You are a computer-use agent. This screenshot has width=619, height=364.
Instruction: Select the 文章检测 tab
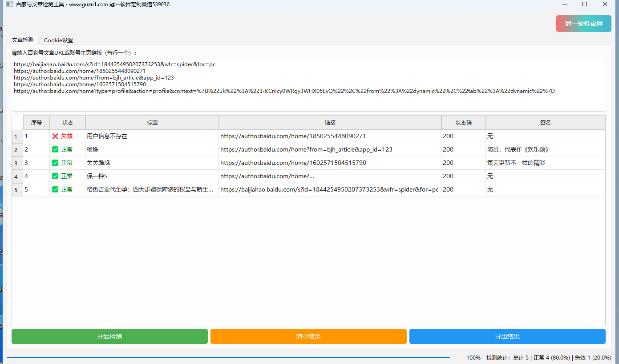(23, 40)
